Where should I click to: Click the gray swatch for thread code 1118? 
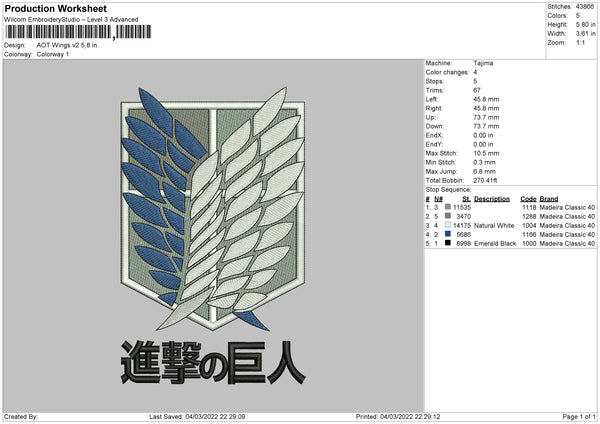click(x=448, y=207)
